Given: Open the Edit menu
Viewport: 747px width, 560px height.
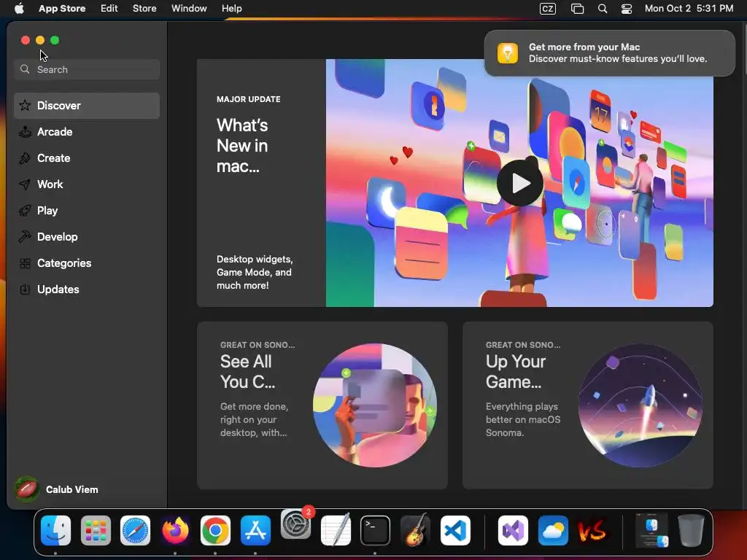Looking at the screenshot, I should (109, 9).
